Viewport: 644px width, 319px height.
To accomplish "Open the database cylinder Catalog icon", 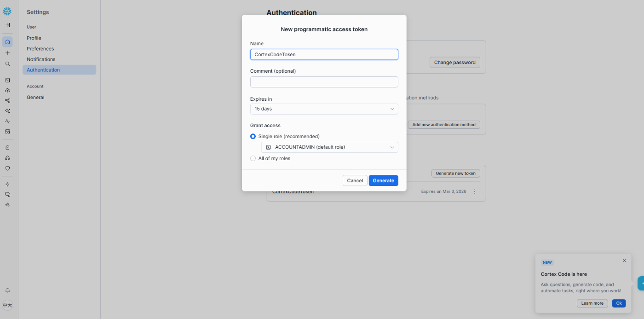I will 7,148.
